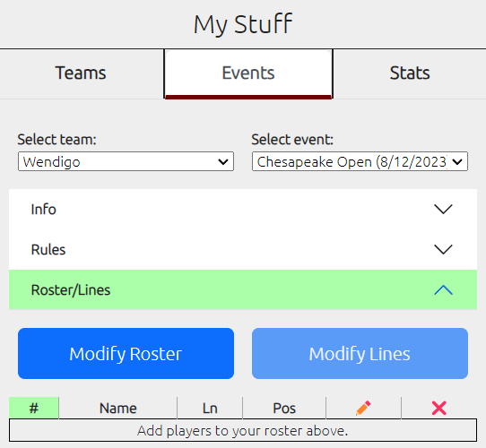Sort roster by Ln column header
The width and height of the screenshot is (486, 448).
point(210,408)
